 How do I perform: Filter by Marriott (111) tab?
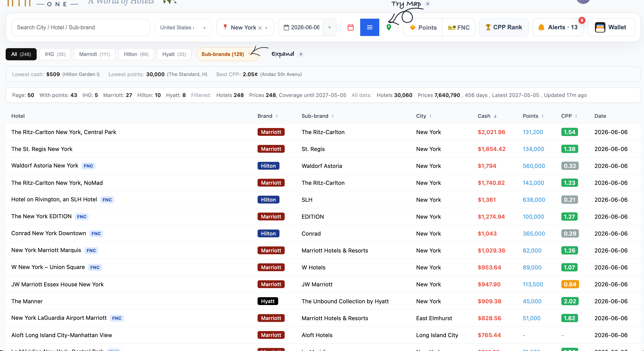coord(95,54)
